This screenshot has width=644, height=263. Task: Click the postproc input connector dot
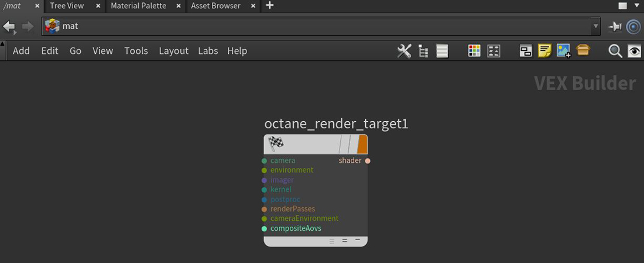point(264,200)
